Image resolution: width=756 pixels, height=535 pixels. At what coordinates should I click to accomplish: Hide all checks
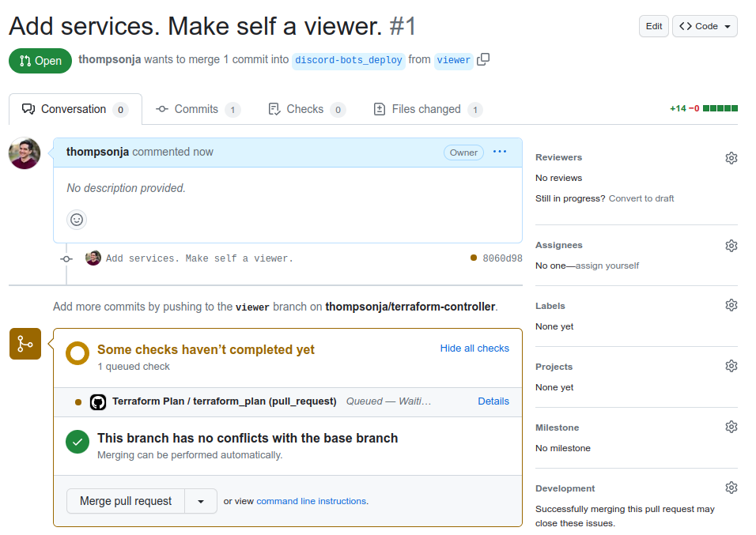tap(474, 348)
